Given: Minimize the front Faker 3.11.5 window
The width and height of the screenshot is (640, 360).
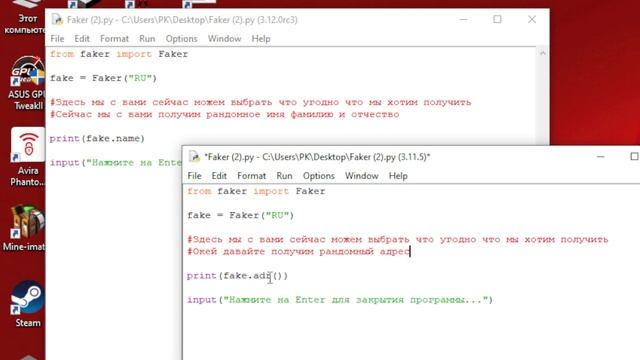Looking at the screenshot, I should coord(600,157).
